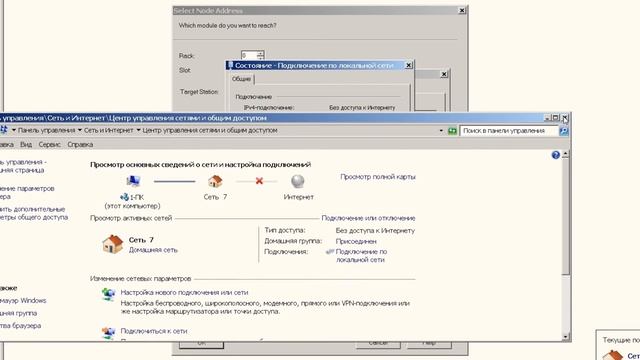The width and height of the screenshot is (640, 360).
Task: Click Сеть 7 label under map
Action: (x=215, y=197)
